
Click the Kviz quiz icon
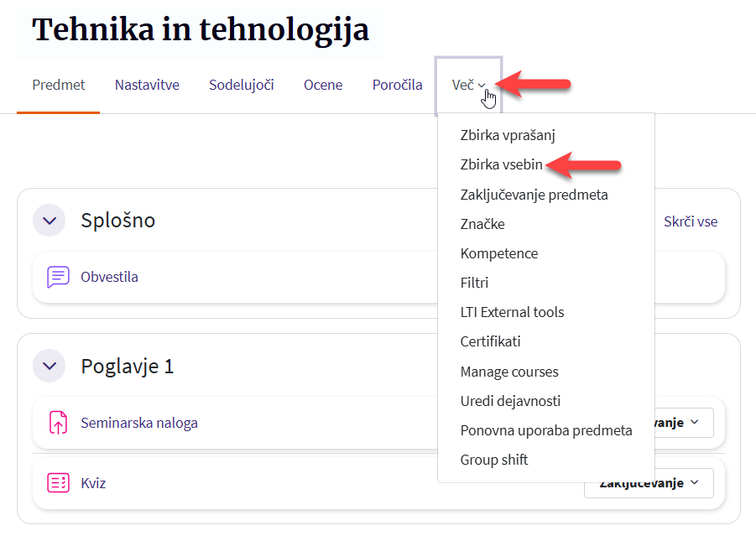[x=58, y=483]
